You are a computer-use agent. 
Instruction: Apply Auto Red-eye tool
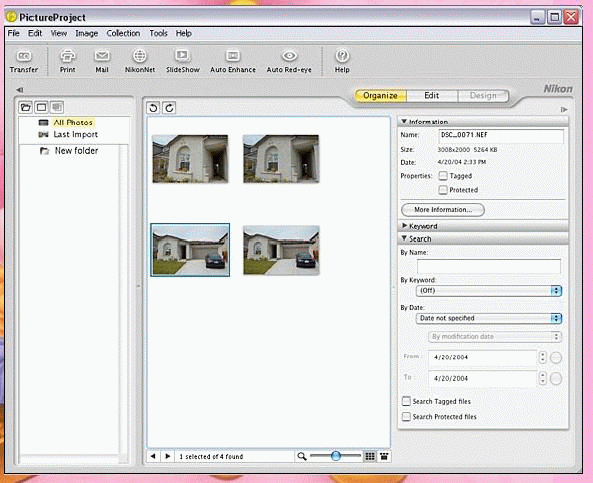(289, 61)
